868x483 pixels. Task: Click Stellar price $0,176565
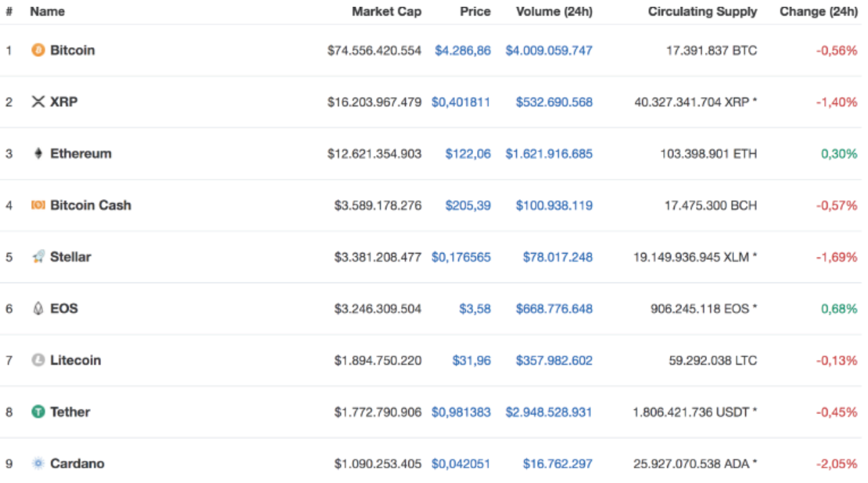click(461, 256)
